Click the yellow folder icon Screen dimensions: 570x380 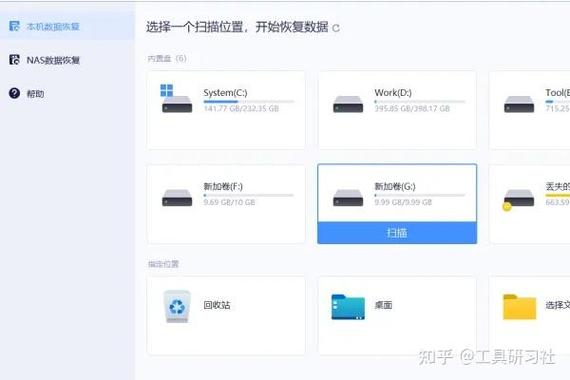click(519, 307)
